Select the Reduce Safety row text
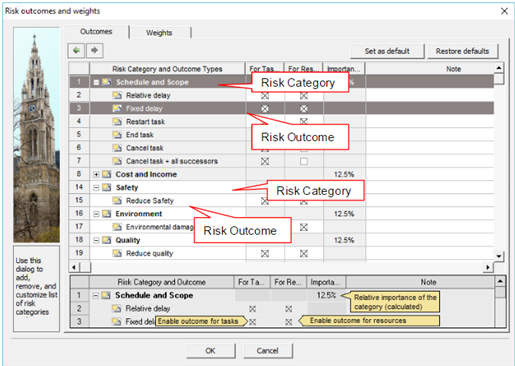 [150, 201]
